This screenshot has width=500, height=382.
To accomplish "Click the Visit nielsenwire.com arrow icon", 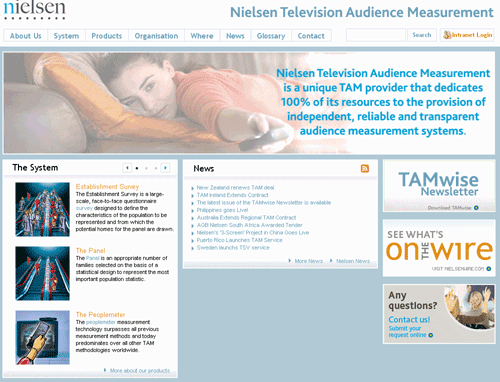I will (489, 269).
